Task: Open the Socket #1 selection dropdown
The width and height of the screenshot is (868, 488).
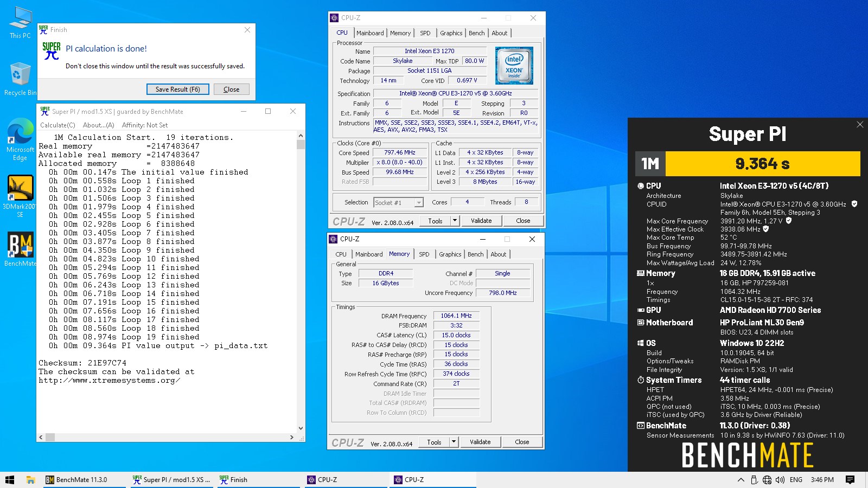Action: tap(419, 203)
